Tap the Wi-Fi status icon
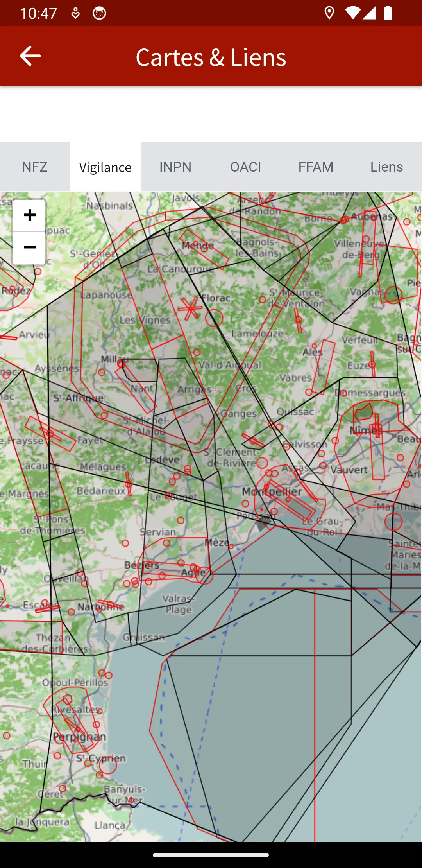This screenshot has height=868, width=422. (353, 13)
